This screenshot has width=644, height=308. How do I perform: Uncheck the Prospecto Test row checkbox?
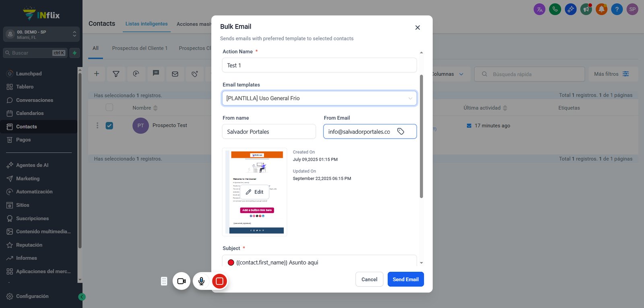pyautogui.click(x=109, y=126)
